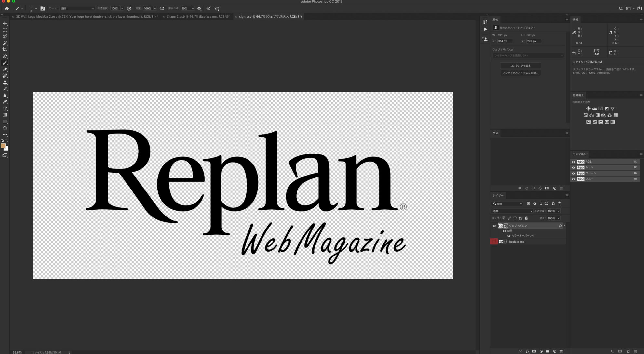
Task: Open Layers panel menu
Action: 567,195
